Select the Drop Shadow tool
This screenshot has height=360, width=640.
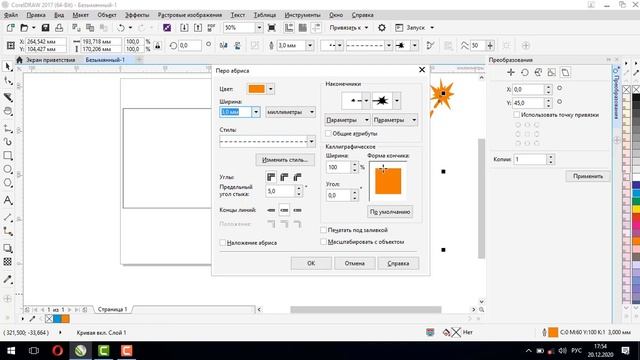pyautogui.click(x=8, y=248)
